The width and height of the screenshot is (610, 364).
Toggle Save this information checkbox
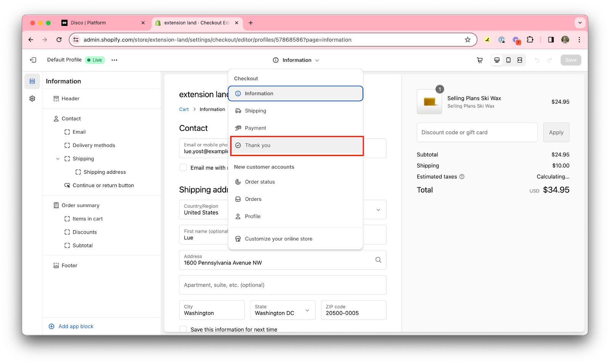click(183, 329)
